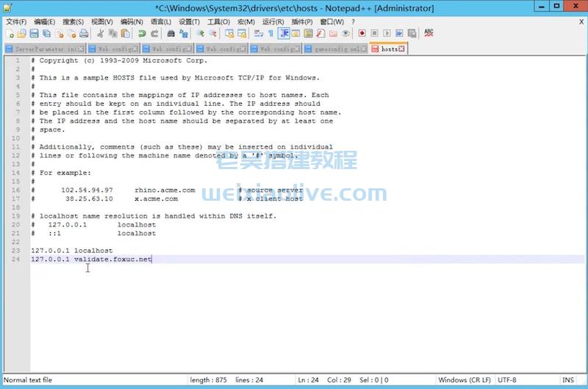Click the Print icon in the toolbar
Viewport: 588px width, 389px height.
click(x=84, y=34)
